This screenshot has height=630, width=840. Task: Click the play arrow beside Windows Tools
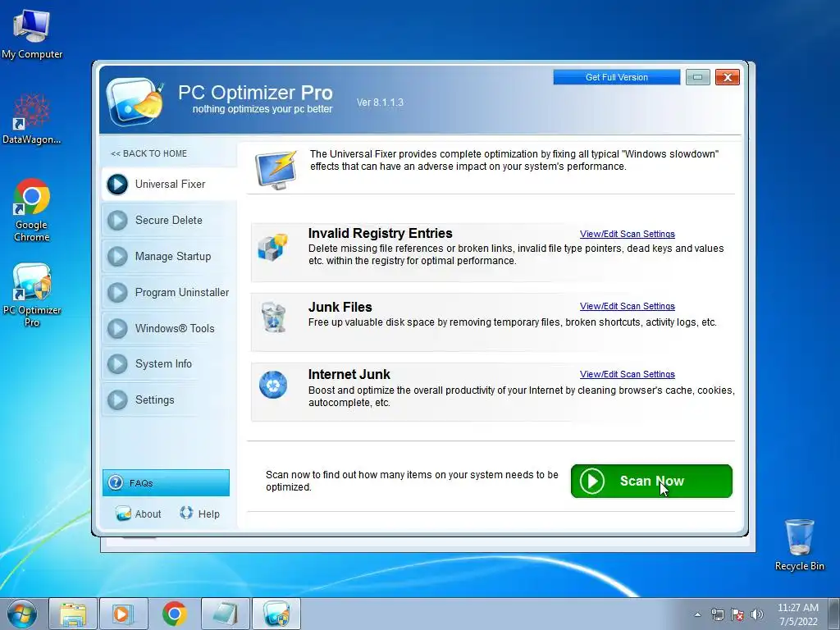tap(117, 328)
